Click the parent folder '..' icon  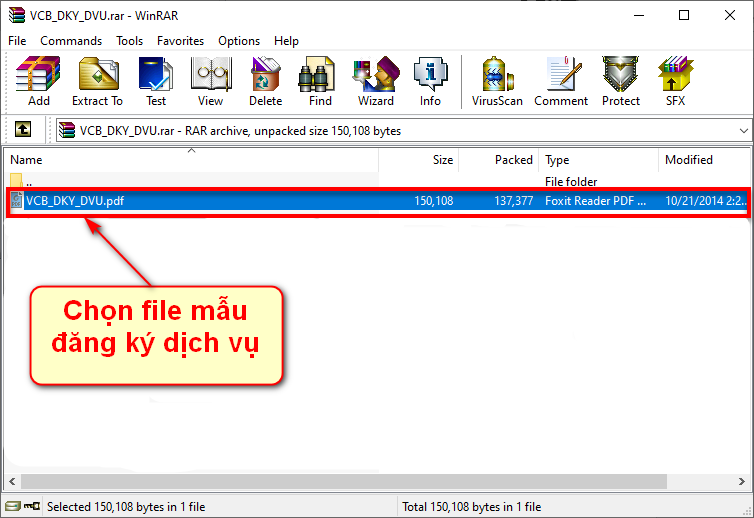[x=16, y=181]
